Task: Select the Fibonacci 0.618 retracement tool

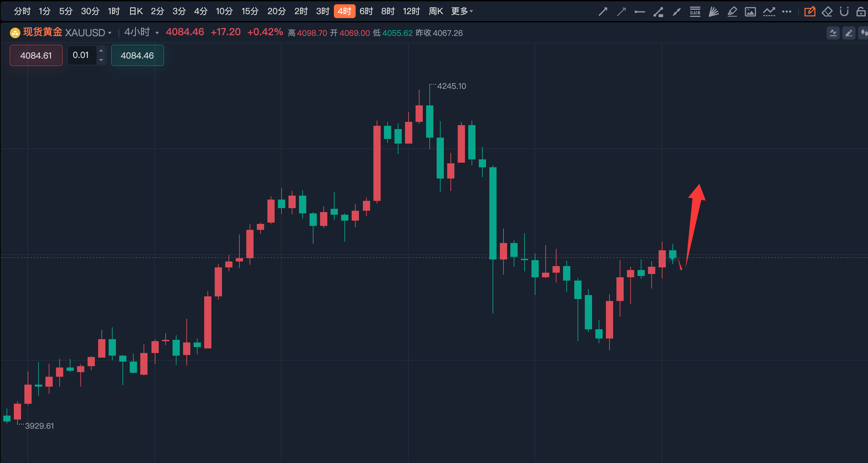Action: (x=695, y=12)
